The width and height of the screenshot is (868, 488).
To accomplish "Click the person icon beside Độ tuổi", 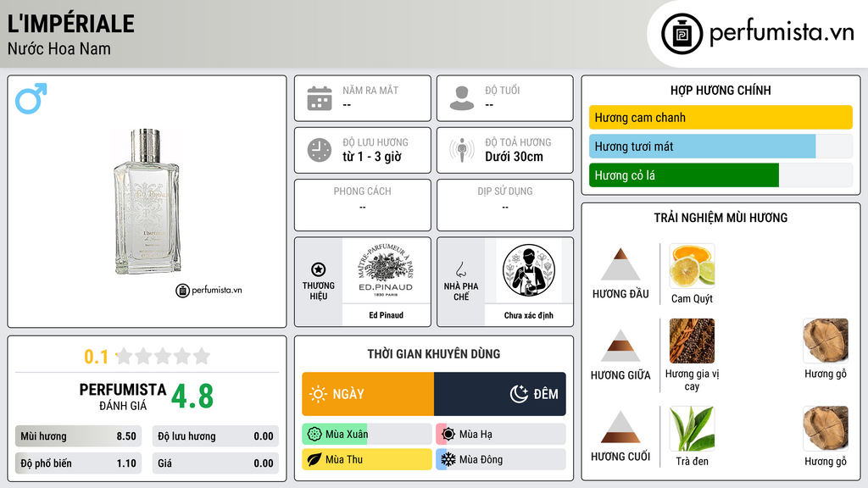I will (462, 98).
